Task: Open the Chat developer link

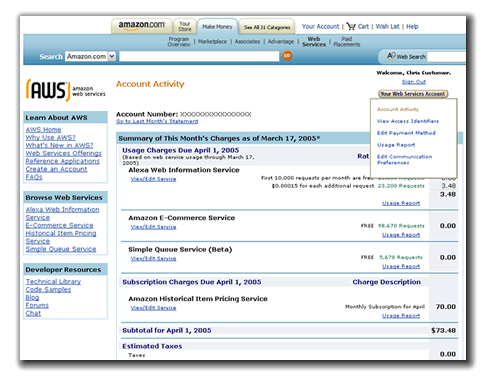Action: point(33,313)
